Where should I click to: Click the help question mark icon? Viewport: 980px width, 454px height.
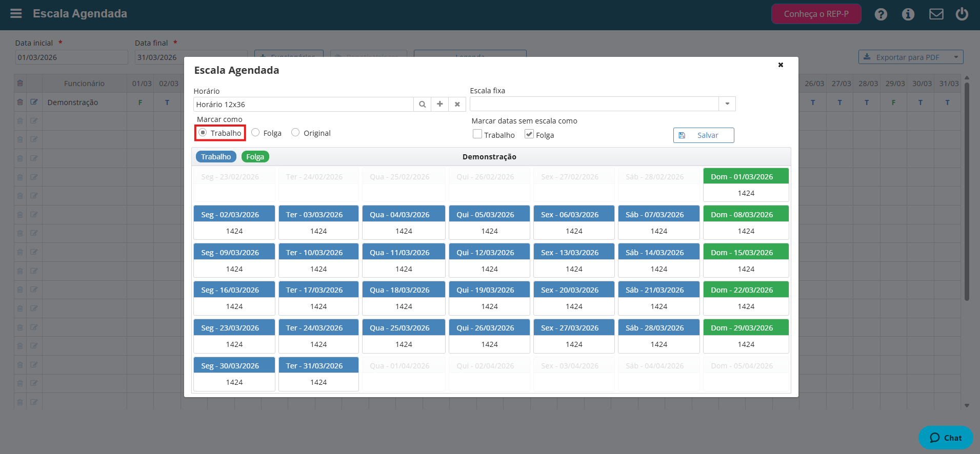(881, 14)
